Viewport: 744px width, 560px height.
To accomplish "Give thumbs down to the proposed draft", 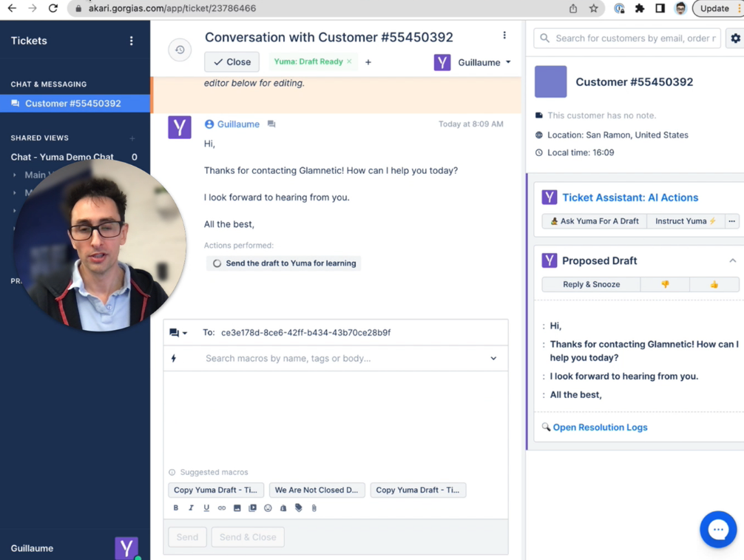I will (665, 284).
